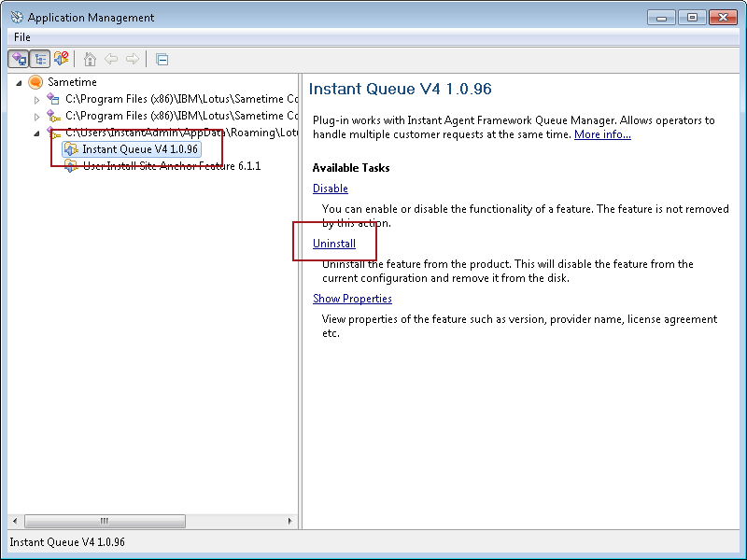Collapse the Sametime root node

pyautogui.click(x=19, y=82)
